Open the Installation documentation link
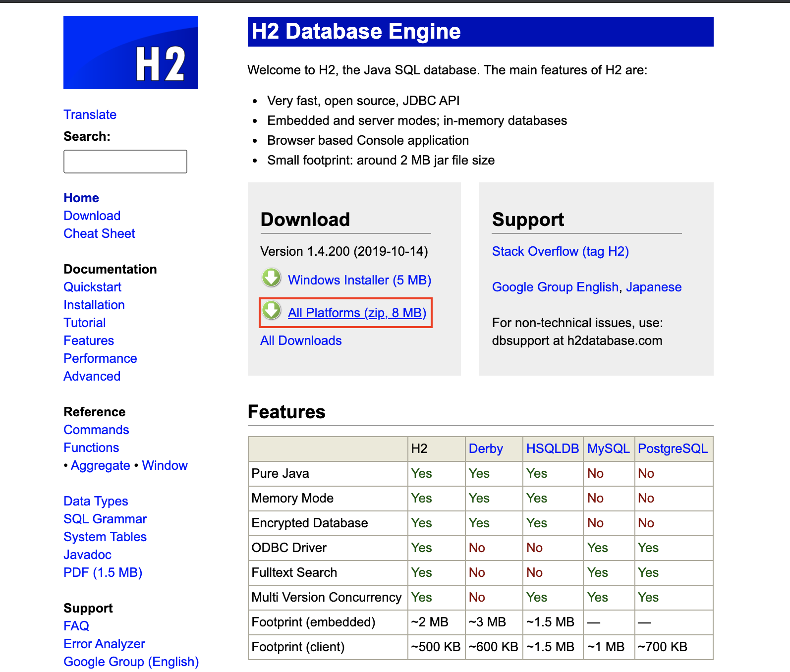Image resolution: width=790 pixels, height=672 pixels. coord(94,305)
